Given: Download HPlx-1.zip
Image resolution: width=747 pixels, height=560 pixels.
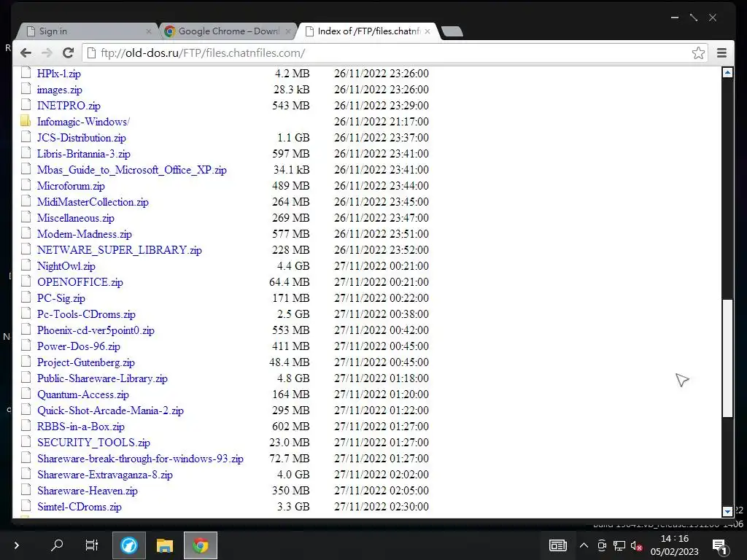Looking at the screenshot, I should click(58, 74).
